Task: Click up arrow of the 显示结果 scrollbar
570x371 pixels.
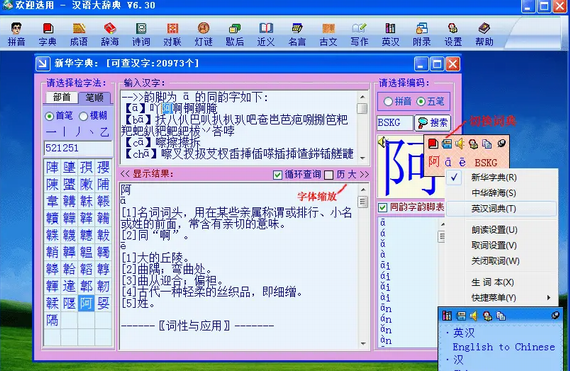Action: point(363,189)
